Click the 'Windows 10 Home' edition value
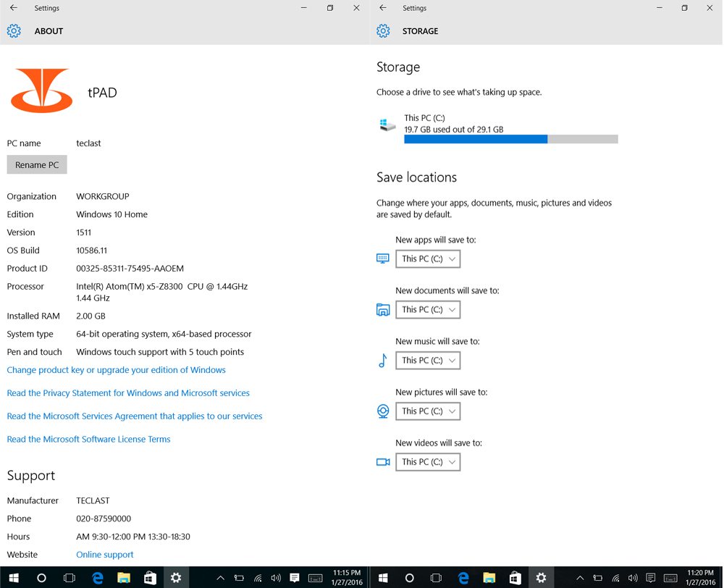This screenshot has width=724, height=588. (x=111, y=214)
